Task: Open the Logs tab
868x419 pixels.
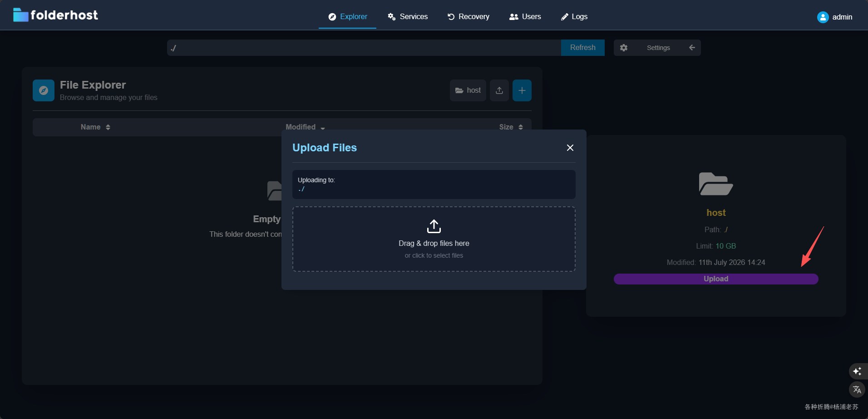Action: 574,17
